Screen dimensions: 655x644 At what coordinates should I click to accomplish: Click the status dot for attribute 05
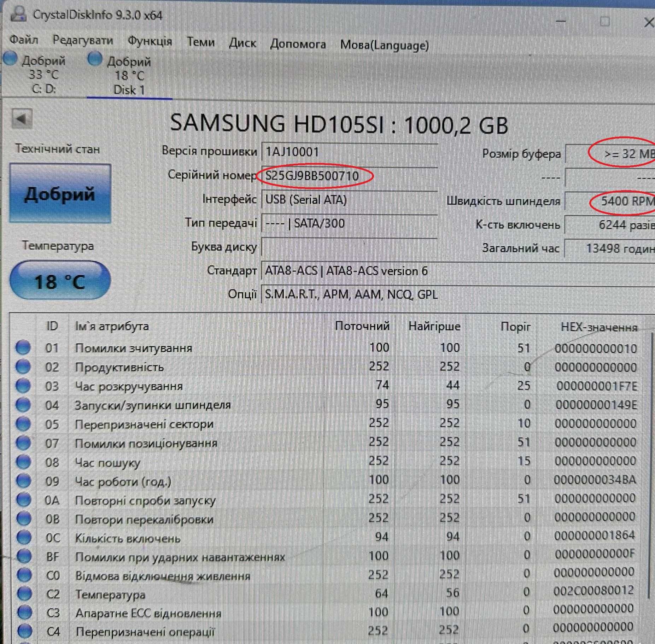[x=23, y=423]
